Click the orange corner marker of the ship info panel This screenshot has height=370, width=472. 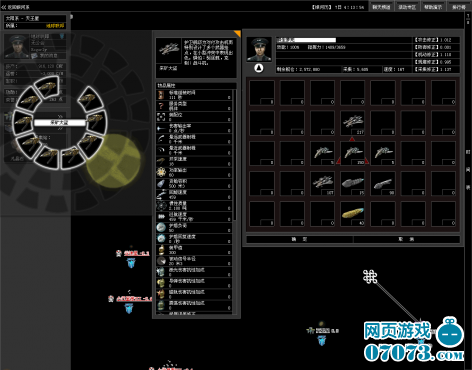coord(237,33)
